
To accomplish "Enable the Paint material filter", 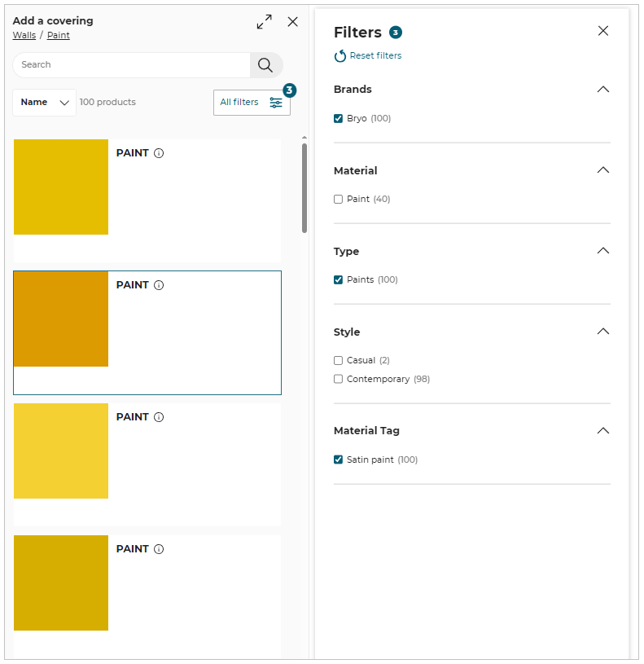I will (338, 199).
